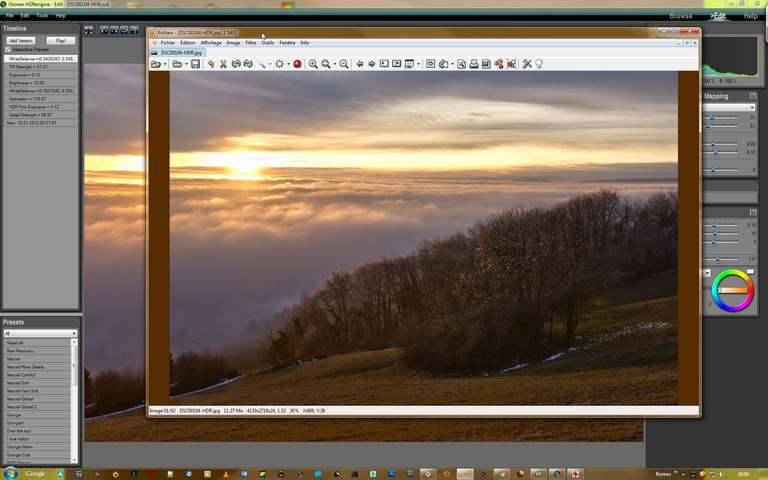Viewport: 768px width, 480px height.
Task: Toggle the Interactive Preview checkbox
Action: click(9, 49)
